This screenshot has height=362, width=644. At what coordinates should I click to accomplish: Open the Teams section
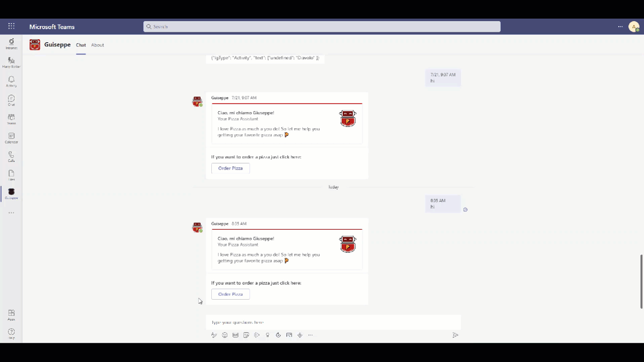coord(11,119)
